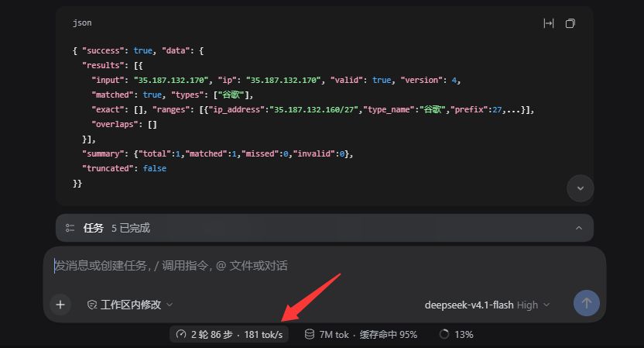
Task: Send the message with the arrow button
Action: [587, 303]
